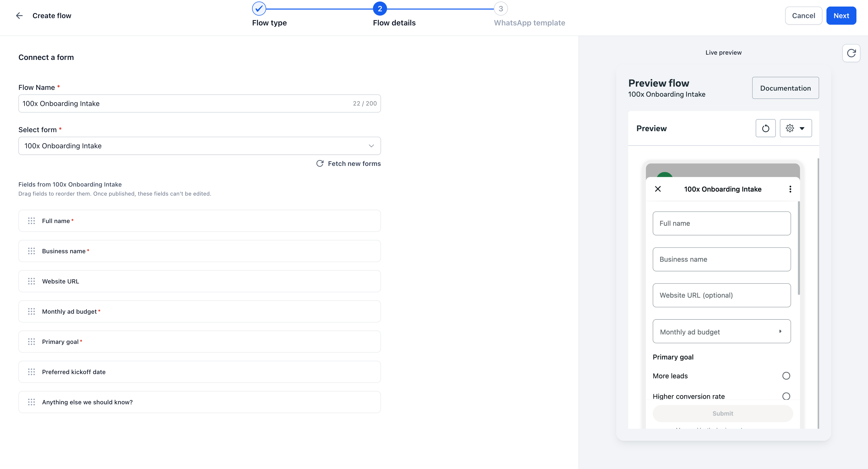Click the 'Primary goal' heading in preview

673,357
